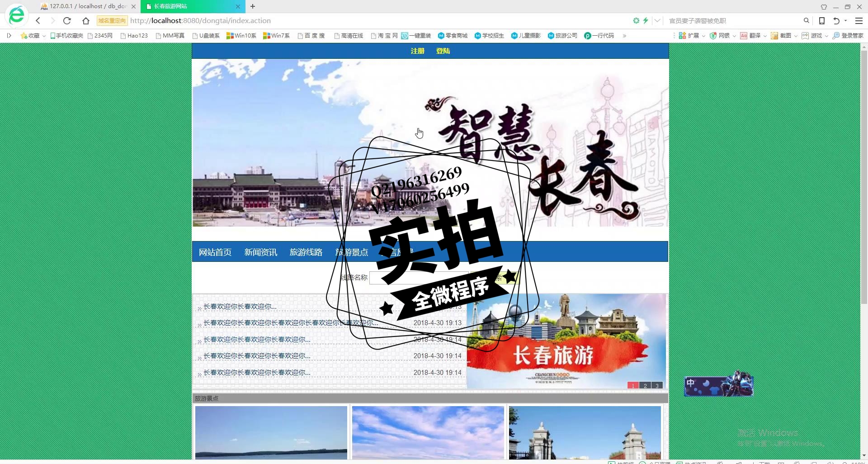Open the 扩展 extensions dropdown

click(692, 36)
